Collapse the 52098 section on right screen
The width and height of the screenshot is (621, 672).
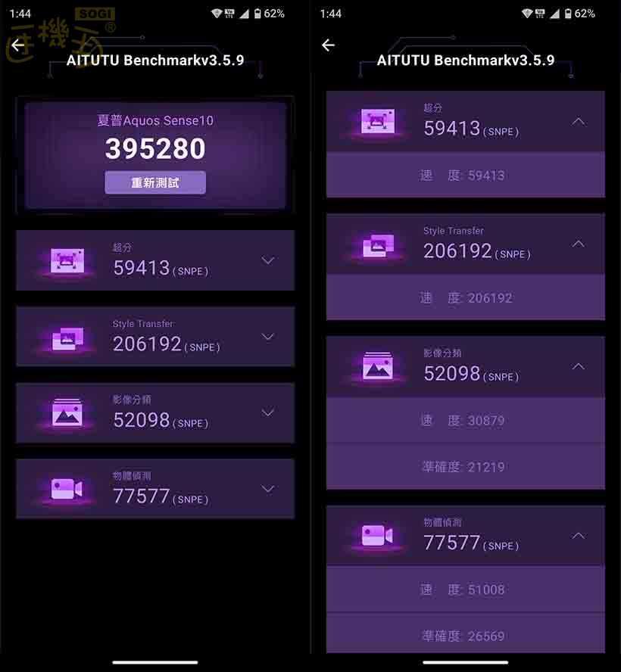[x=579, y=366]
